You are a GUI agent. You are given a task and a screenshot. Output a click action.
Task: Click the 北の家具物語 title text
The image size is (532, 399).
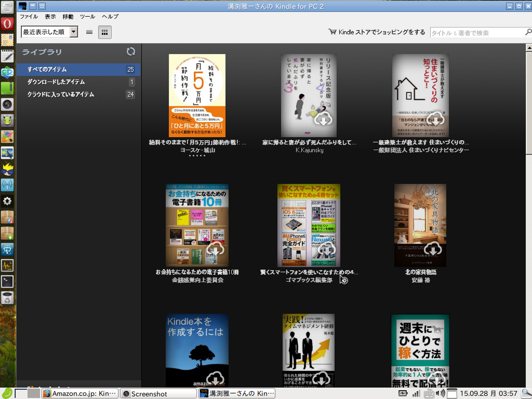(421, 272)
